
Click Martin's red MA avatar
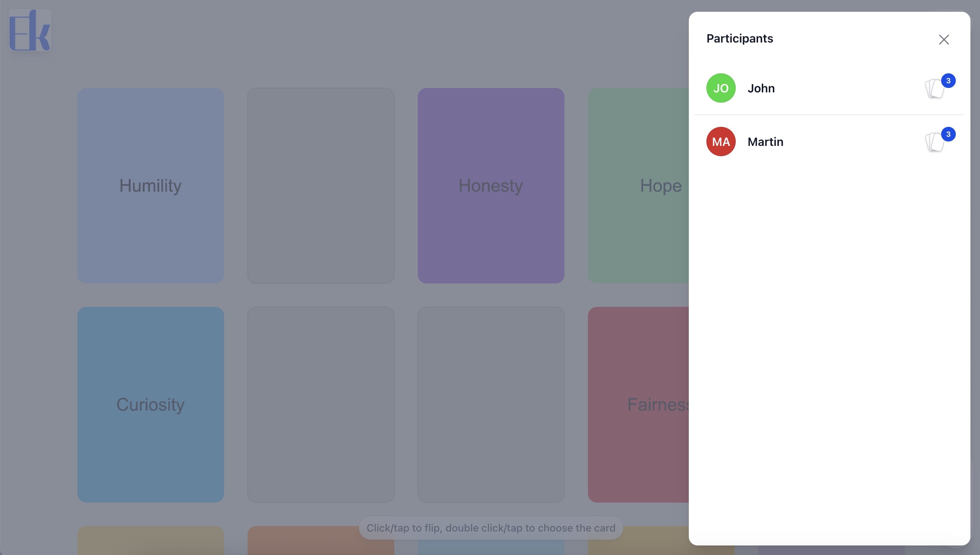[720, 141]
